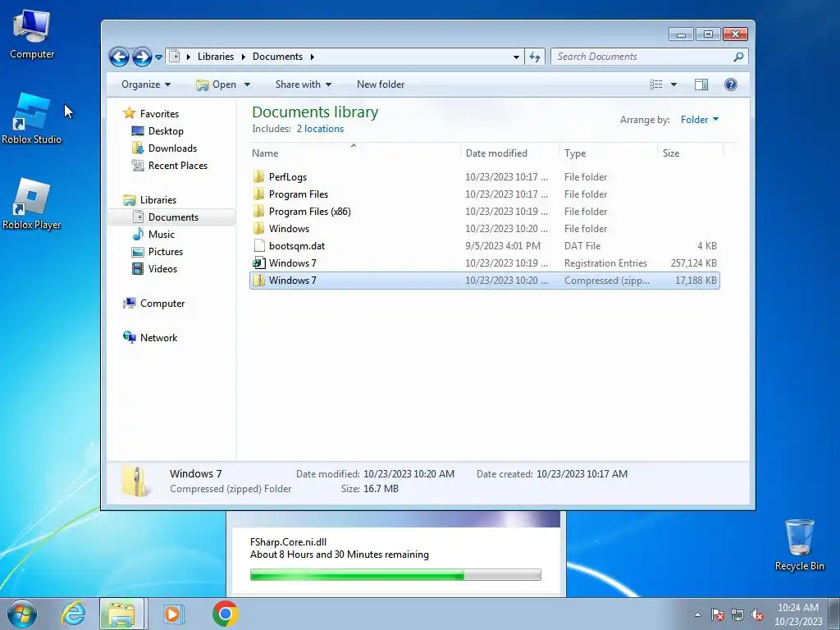This screenshot has width=840, height=630.
Task: Go forward with the Explorer Forward arrow
Action: click(142, 57)
